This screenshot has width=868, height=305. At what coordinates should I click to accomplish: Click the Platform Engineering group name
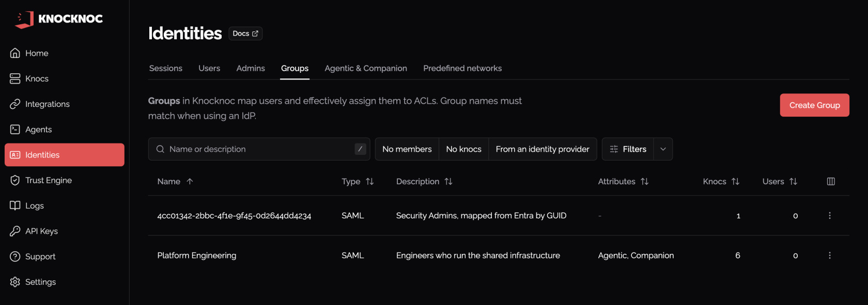pyautogui.click(x=197, y=255)
